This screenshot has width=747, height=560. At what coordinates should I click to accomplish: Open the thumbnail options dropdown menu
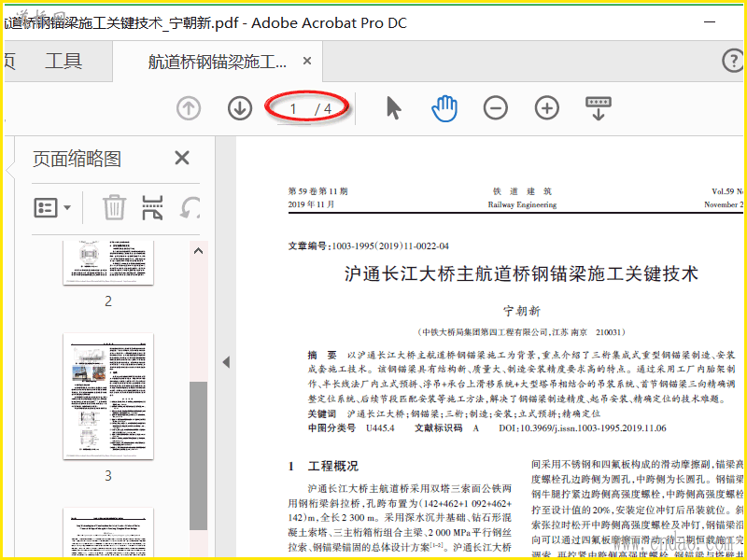(x=52, y=207)
